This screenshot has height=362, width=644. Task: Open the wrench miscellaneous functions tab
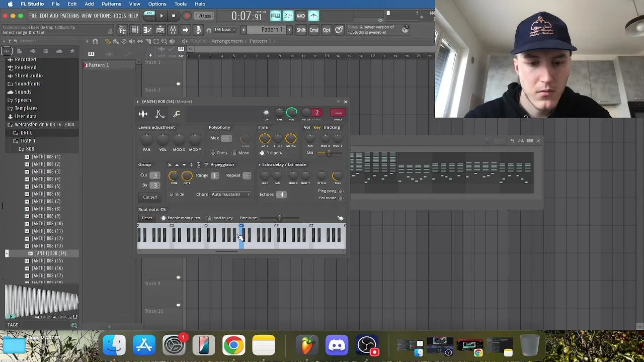[x=177, y=114]
